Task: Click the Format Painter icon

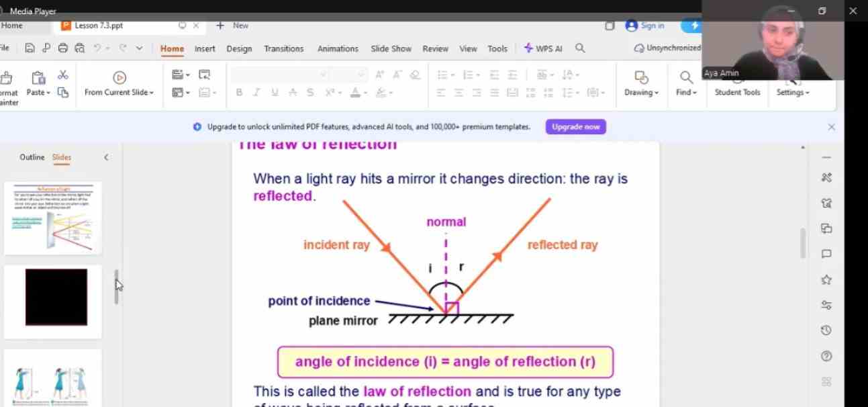Action: tap(8, 78)
